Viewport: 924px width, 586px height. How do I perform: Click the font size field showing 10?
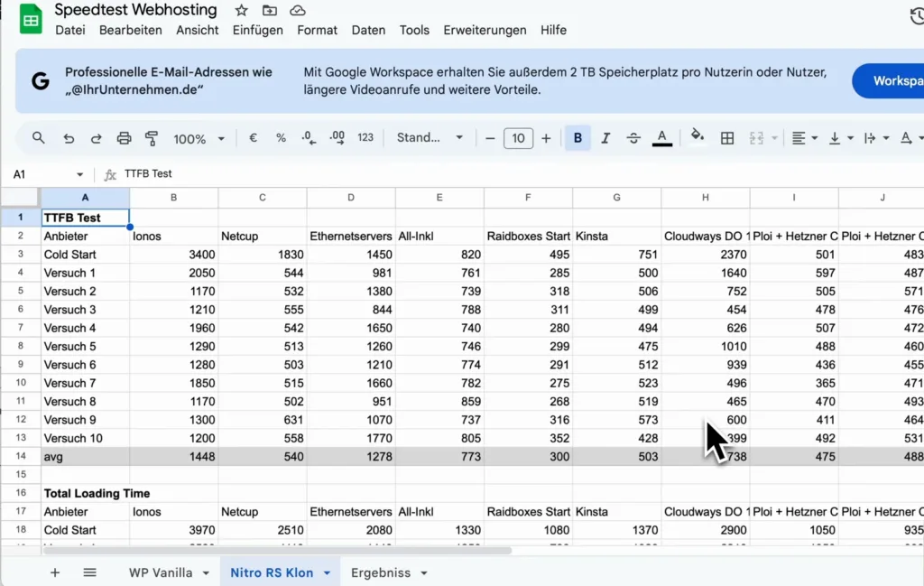tap(518, 138)
